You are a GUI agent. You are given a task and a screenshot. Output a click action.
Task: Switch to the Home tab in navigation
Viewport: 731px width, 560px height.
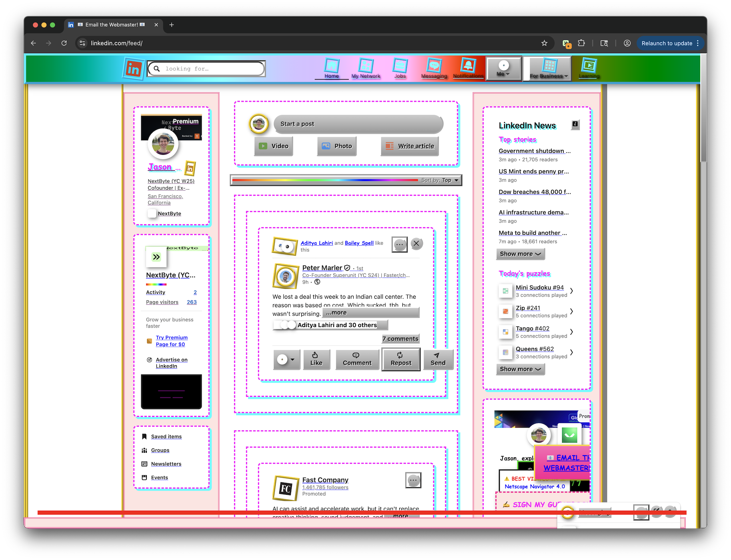[331, 68]
